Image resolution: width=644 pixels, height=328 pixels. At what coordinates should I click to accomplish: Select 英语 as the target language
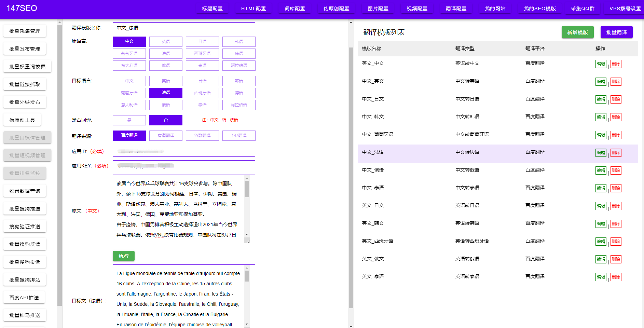coord(166,81)
